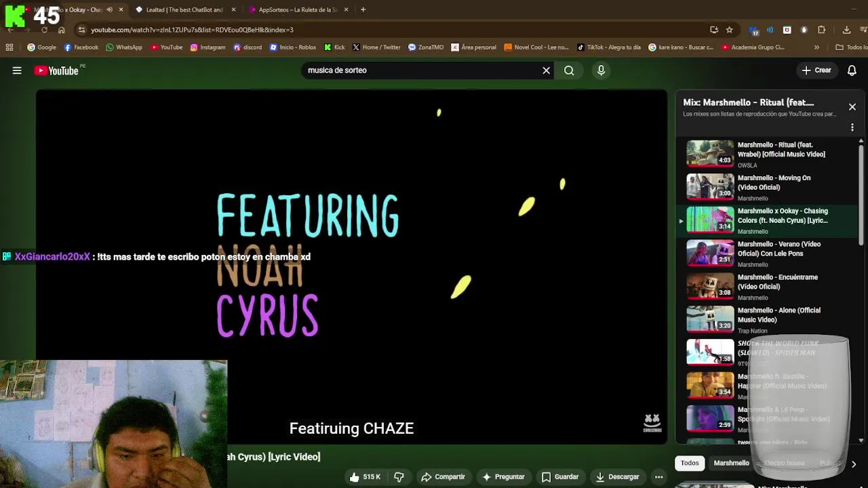
Task: Open the browser extensions puzzle icon
Action: coord(821,30)
